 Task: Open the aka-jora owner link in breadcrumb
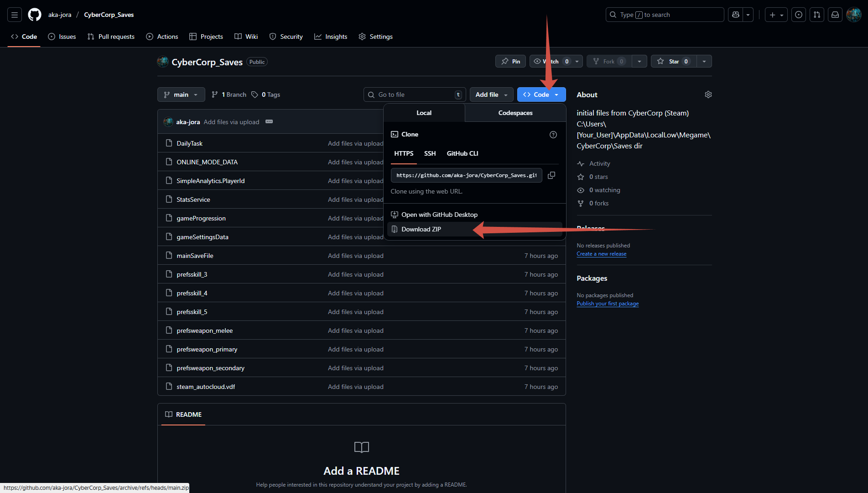(x=60, y=15)
